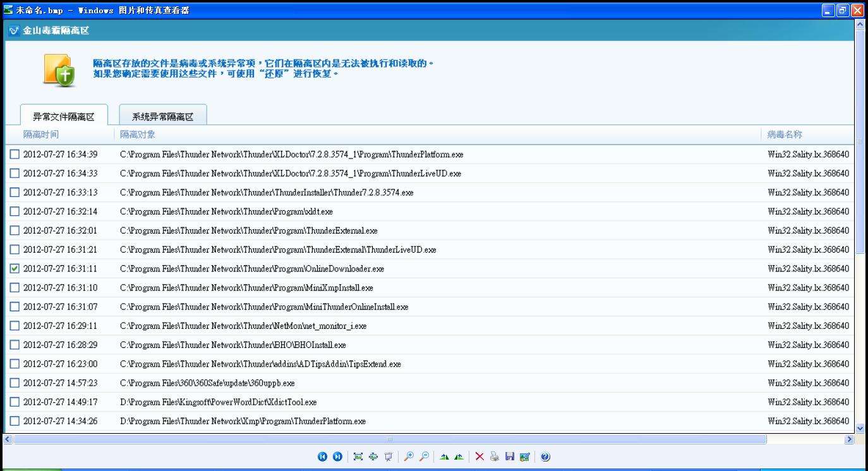Click the TipsExtend.exe path entry
868x471 pixels.
point(260,364)
